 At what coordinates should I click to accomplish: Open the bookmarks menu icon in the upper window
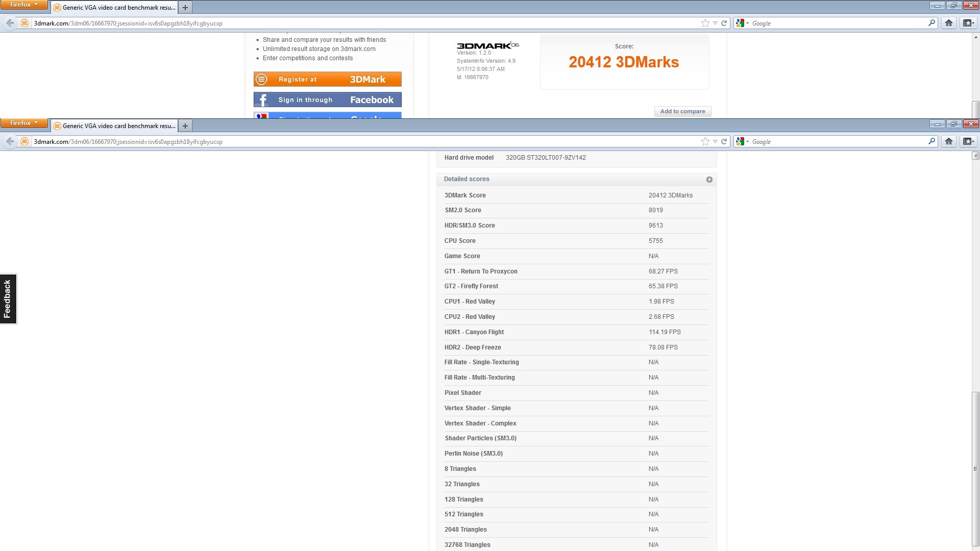(x=968, y=23)
